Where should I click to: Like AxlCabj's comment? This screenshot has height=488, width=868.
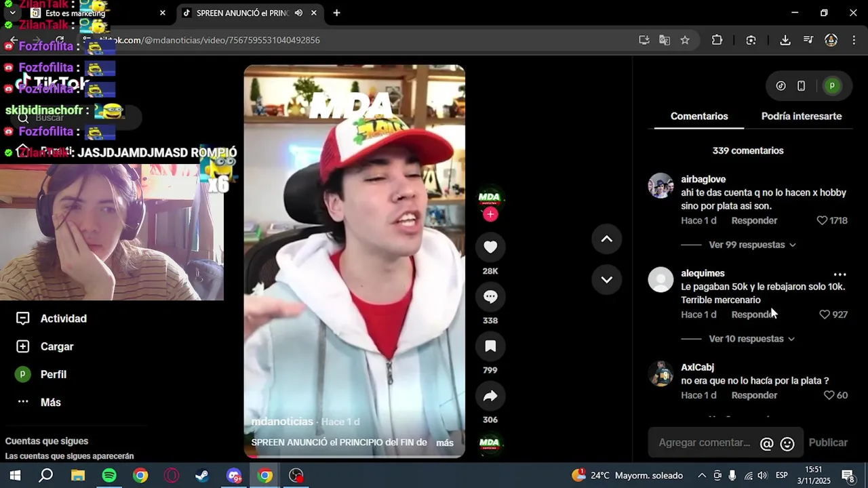829,395
